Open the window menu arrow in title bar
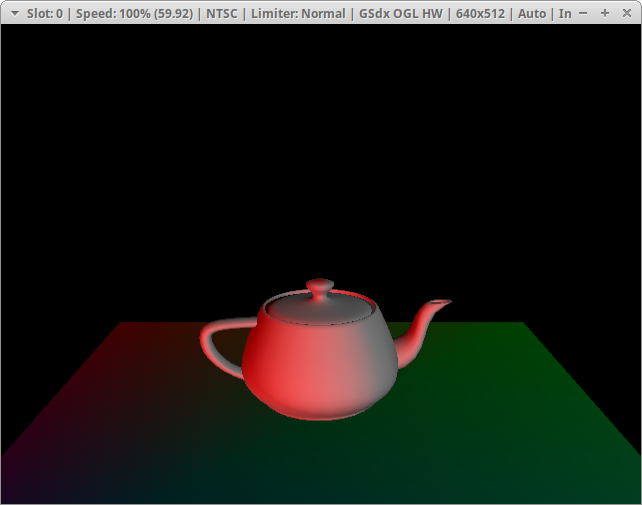642x505 pixels. [13, 13]
